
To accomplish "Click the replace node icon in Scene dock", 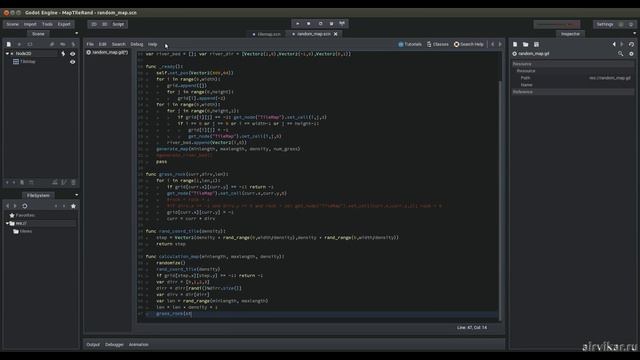I will click(x=30, y=44).
